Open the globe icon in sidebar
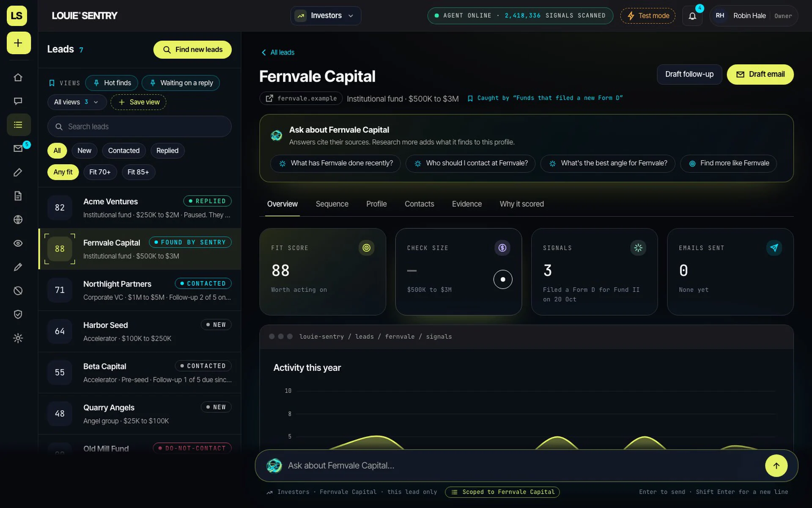 [x=18, y=220]
